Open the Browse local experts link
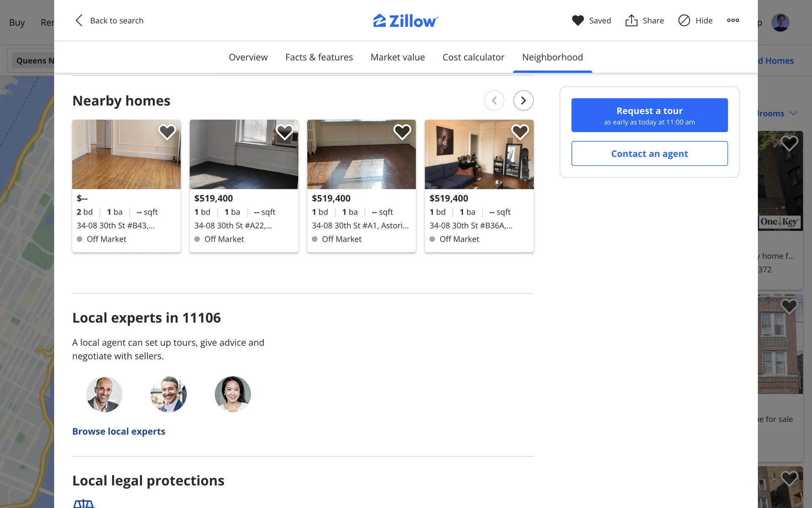Image resolution: width=812 pixels, height=508 pixels. point(119,431)
